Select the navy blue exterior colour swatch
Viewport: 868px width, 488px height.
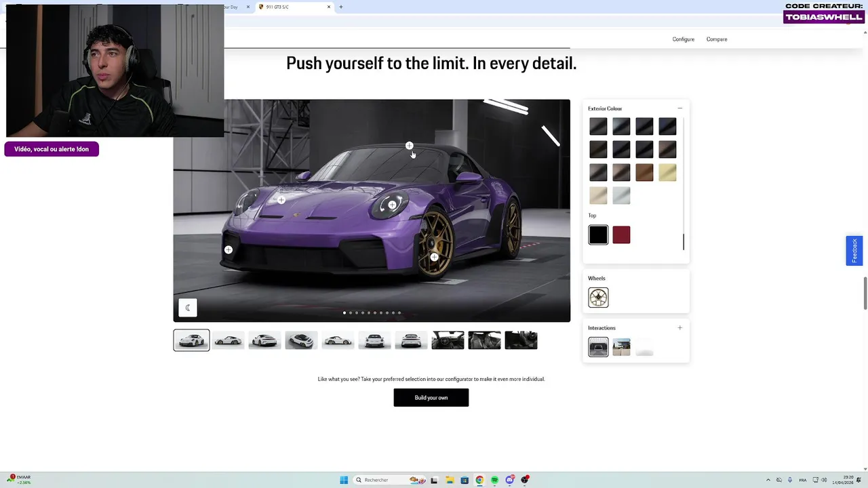click(x=667, y=126)
